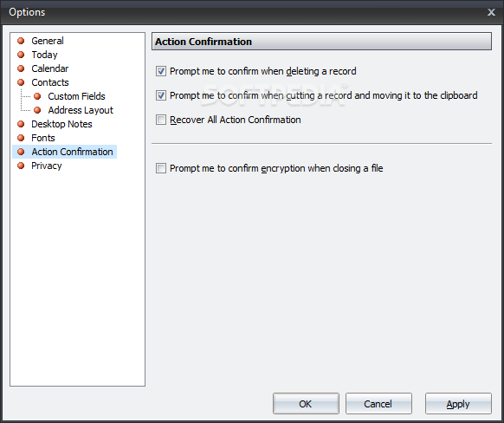Uncheck confirm when cutting a record checkbox
Screen dimensions: 504x423
click(161, 95)
